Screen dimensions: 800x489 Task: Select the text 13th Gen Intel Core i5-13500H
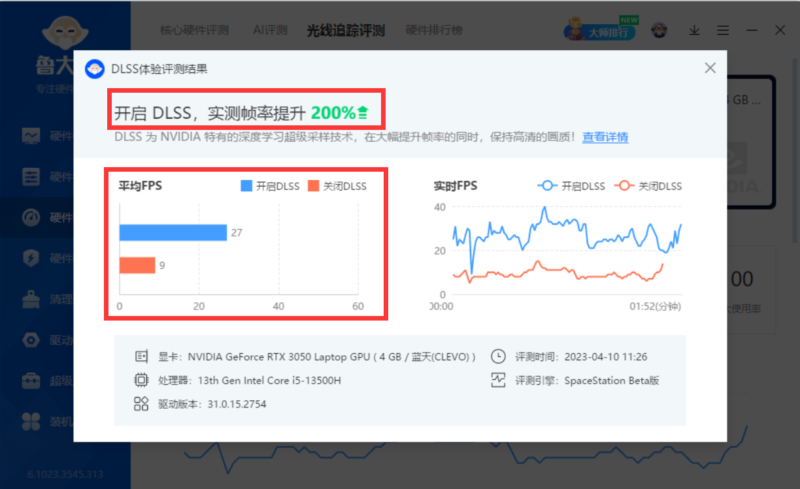pyautogui.click(x=269, y=380)
